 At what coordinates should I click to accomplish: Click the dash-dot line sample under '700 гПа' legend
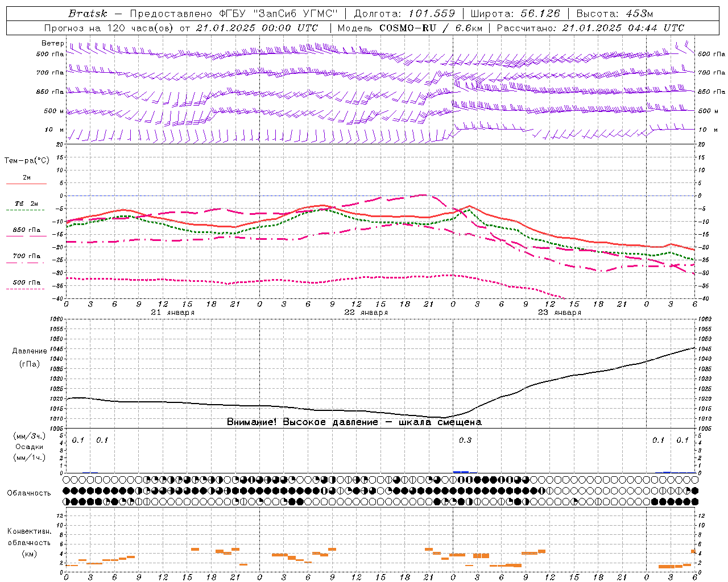tap(26, 263)
